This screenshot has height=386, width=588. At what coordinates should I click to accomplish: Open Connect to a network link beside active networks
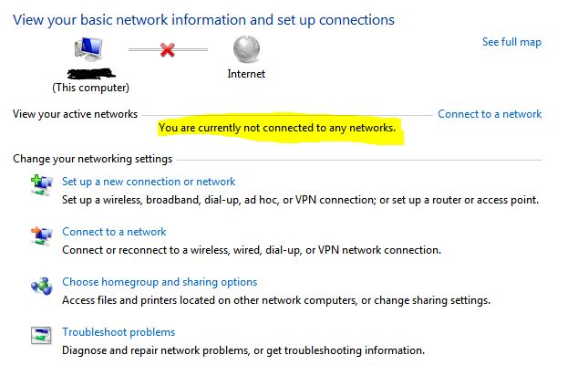[490, 114]
